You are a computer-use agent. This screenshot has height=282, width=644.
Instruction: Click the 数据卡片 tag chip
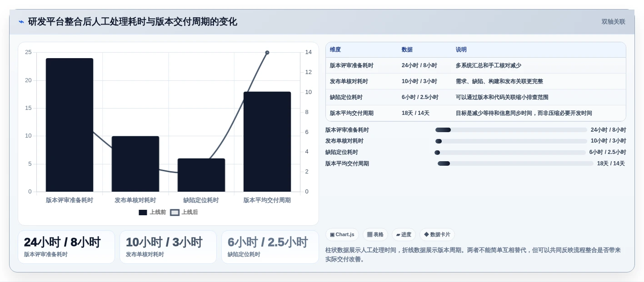tap(437, 234)
